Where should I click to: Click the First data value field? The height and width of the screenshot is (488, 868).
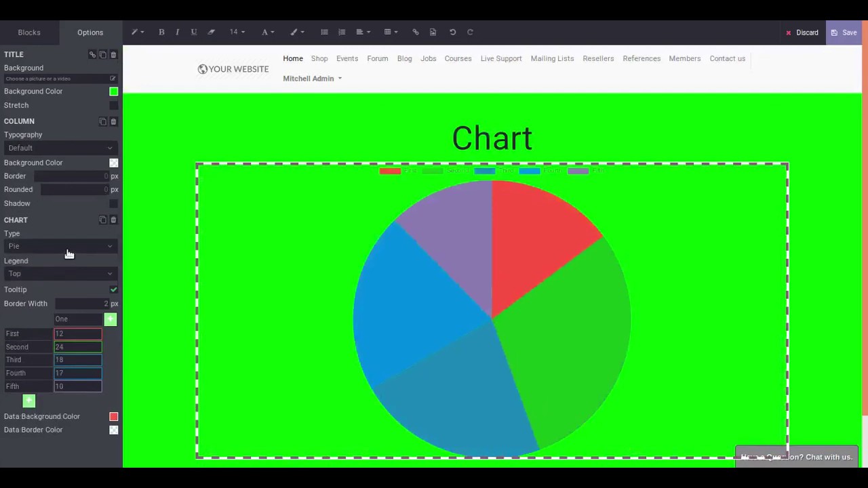point(78,333)
